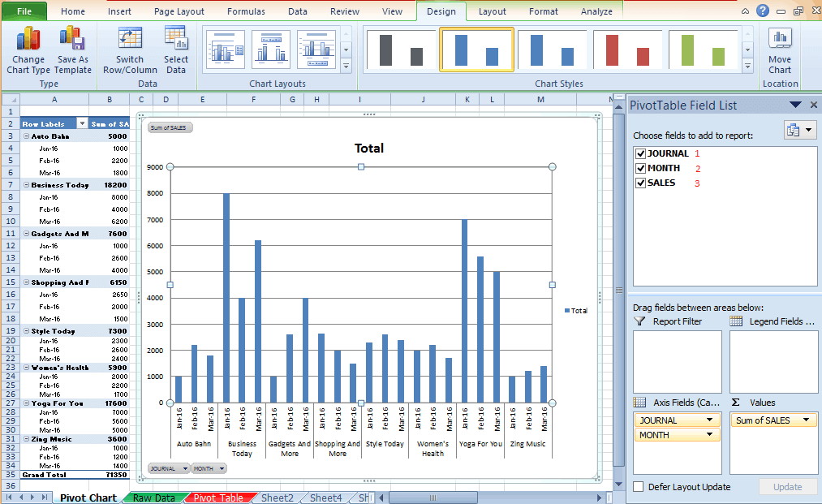Click Save As Template icon
The image size is (822, 504).
pyautogui.click(x=72, y=39)
